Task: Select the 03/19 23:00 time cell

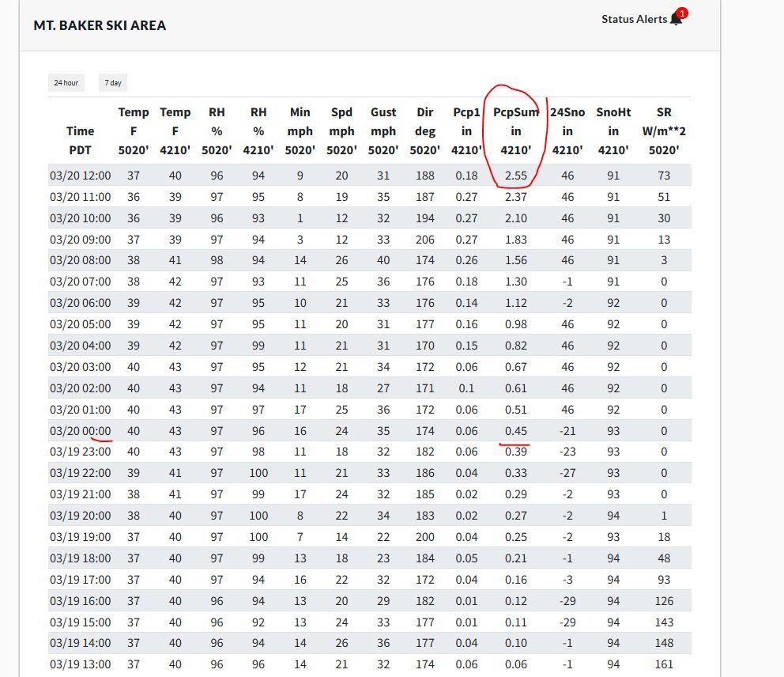Action: pos(80,452)
